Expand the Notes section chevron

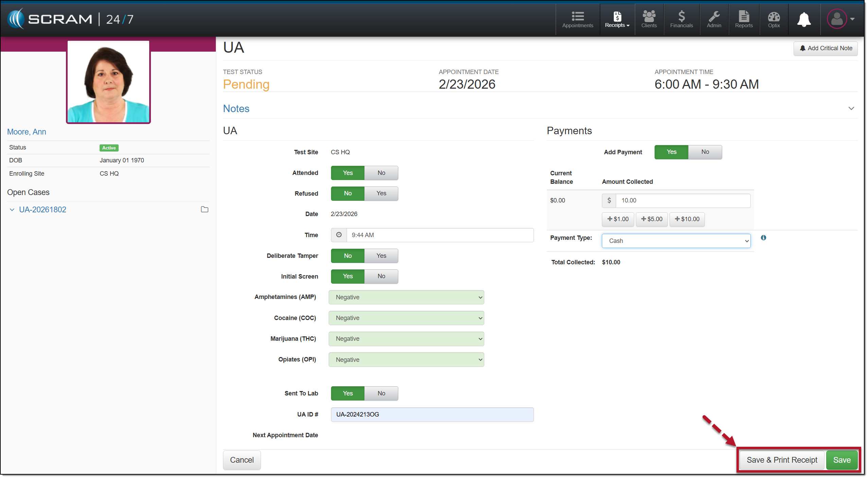click(x=851, y=109)
